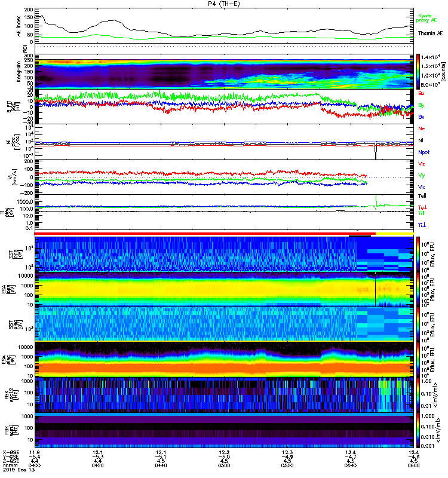The image size is (448, 478).
Task: Click the X-GSE value 12.2
Action: 224,452
